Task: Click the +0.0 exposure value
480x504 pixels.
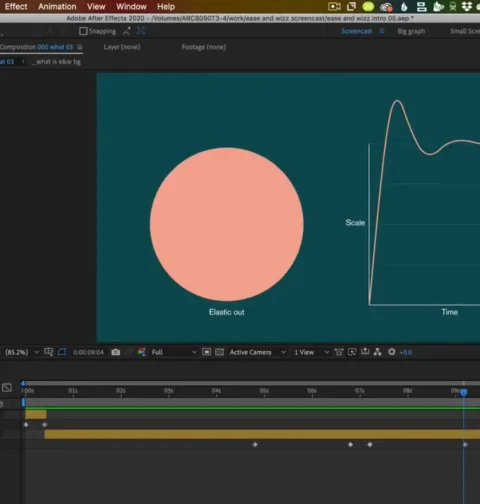Action: pos(406,352)
